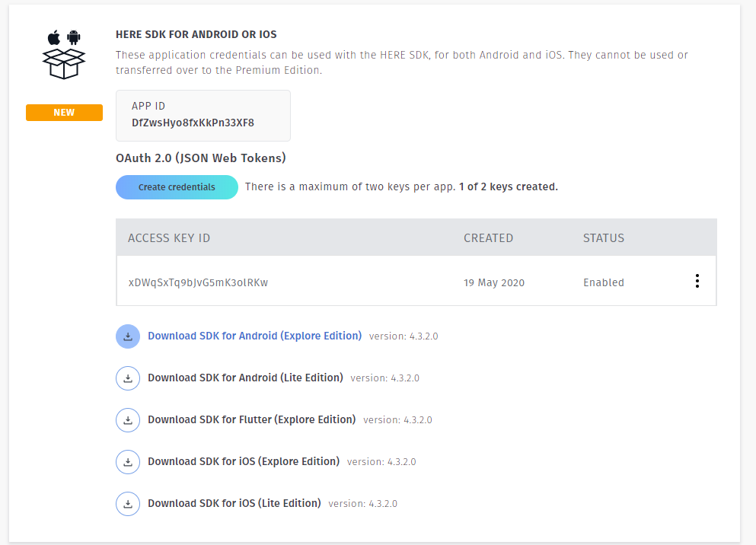The width and height of the screenshot is (756, 545).
Task: Click the Flutter Explore Edition download icon
Action: pos(128,420)
